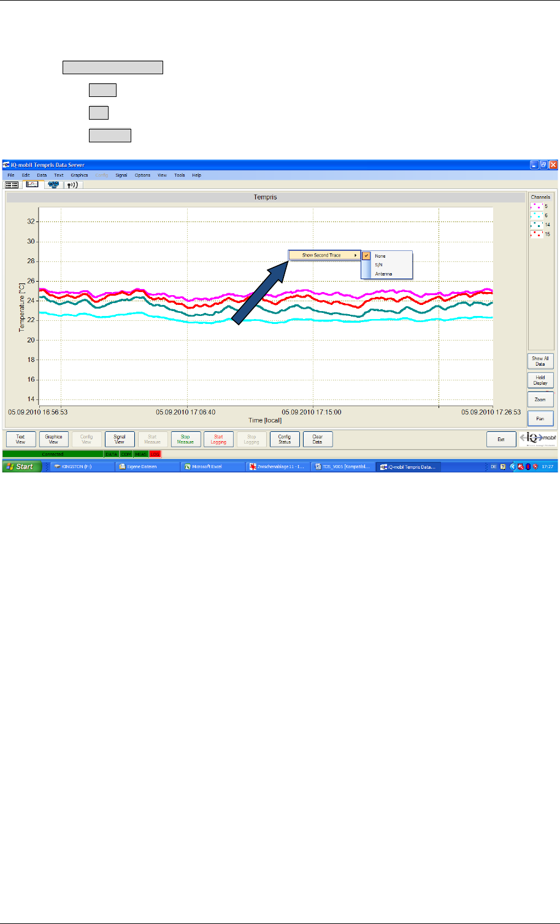Click the Start Logging button
560x924 pixels.
[218, 439]
